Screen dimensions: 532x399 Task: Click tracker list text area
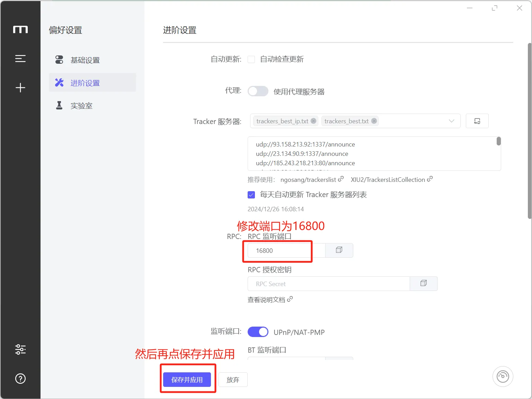[x=374, y=153]
